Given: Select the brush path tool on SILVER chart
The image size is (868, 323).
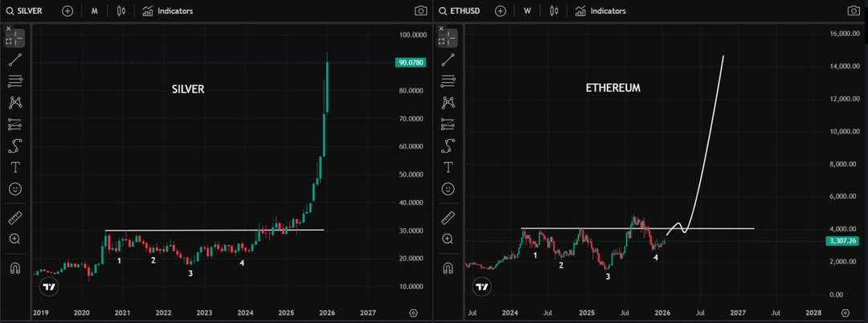Looking at the screenshot, I should (15, 146).
